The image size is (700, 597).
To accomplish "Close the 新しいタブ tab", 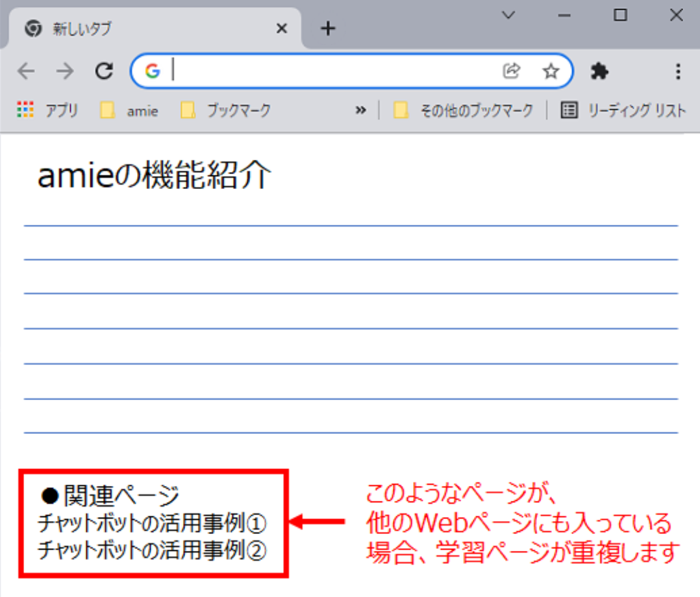I will coord(281,29).
